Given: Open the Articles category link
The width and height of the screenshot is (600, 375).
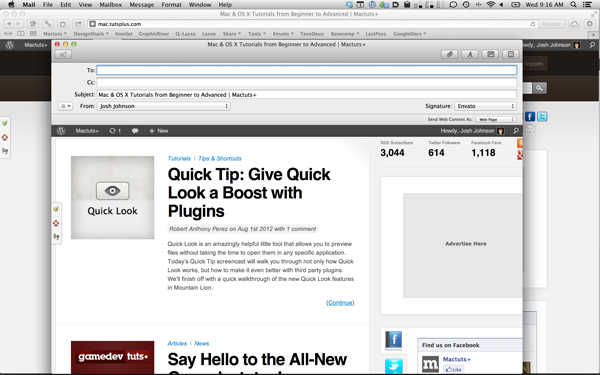Looking at the screenshot, I should click(x=177, y=343).
